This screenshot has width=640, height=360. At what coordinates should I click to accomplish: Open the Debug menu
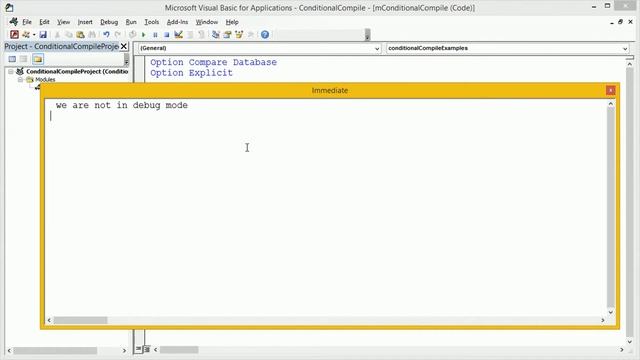tap(109, 22)
